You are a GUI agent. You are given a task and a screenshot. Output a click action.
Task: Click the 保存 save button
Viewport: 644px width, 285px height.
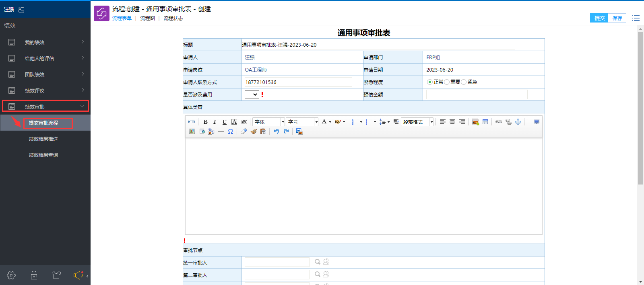(617, 18)
